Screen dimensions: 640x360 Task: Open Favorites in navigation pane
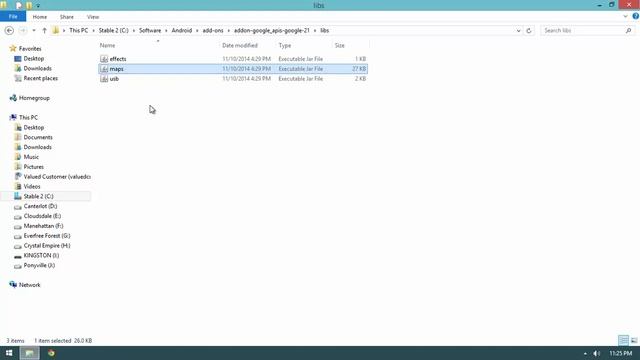[30, 49]
